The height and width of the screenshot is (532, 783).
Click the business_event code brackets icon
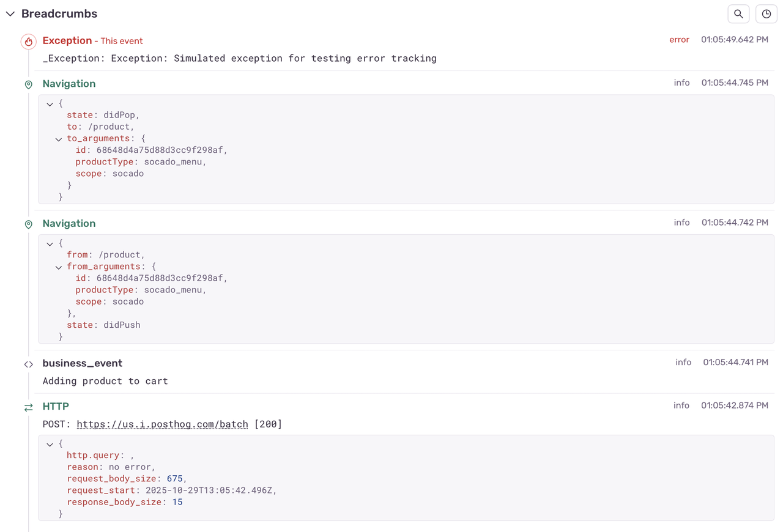coord(28,364)
